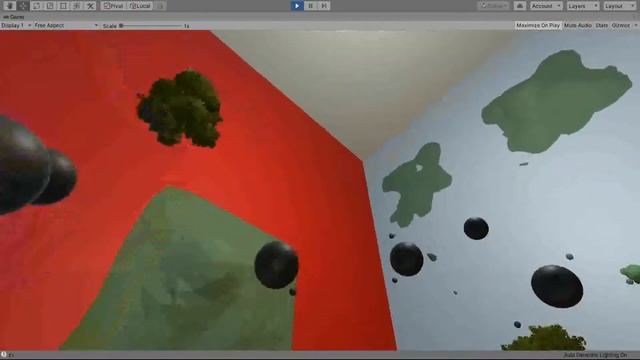Toggle Maximize On Play
Viewport: 640px width, 360px height.
coord(538,25)
